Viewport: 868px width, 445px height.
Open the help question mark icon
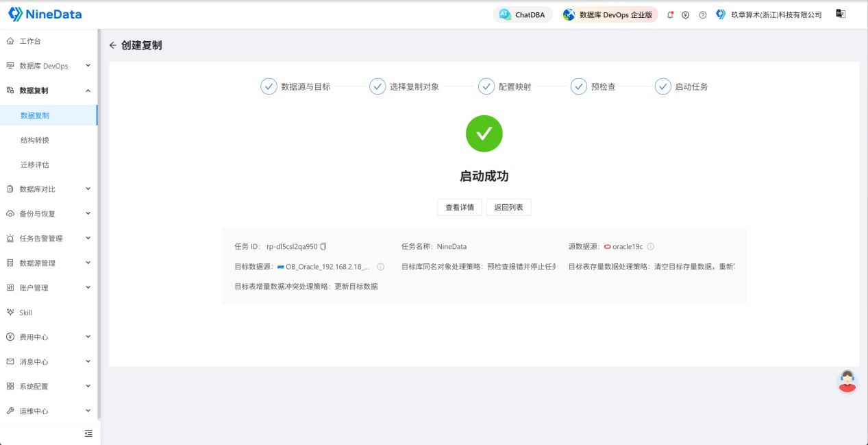point(703,14)
